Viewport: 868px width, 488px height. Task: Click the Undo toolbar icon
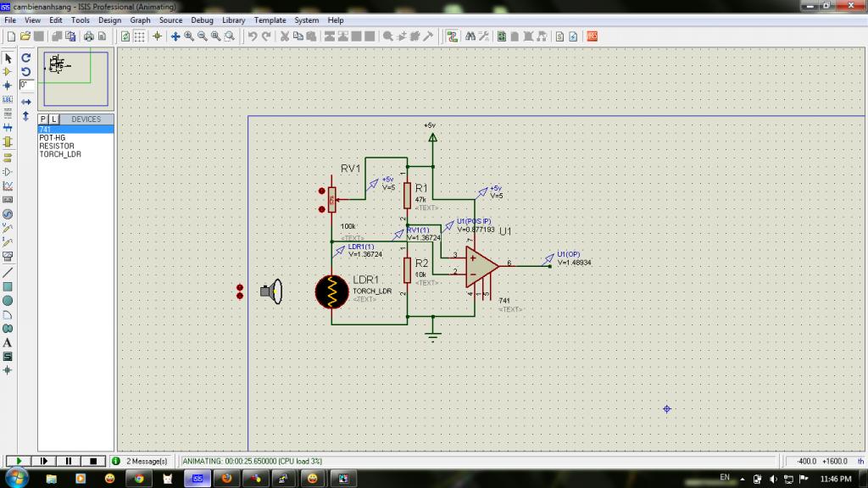tap(253, 36)
